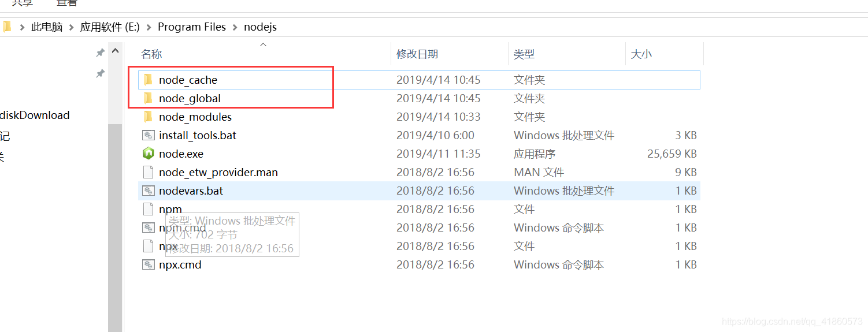The image size is (868, 332).
Task: Click the 2019/4/14 10:33 date of node_modules
Action: (x=438, y=117)
